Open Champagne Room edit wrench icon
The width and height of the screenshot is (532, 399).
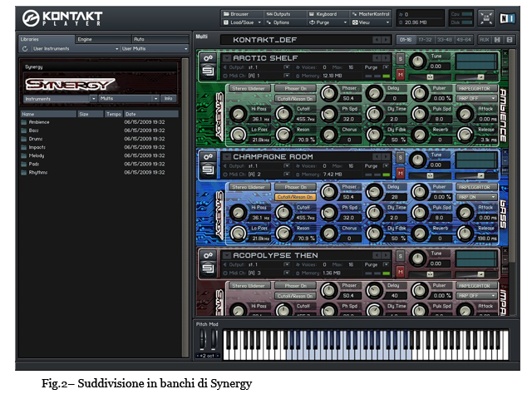208,157
